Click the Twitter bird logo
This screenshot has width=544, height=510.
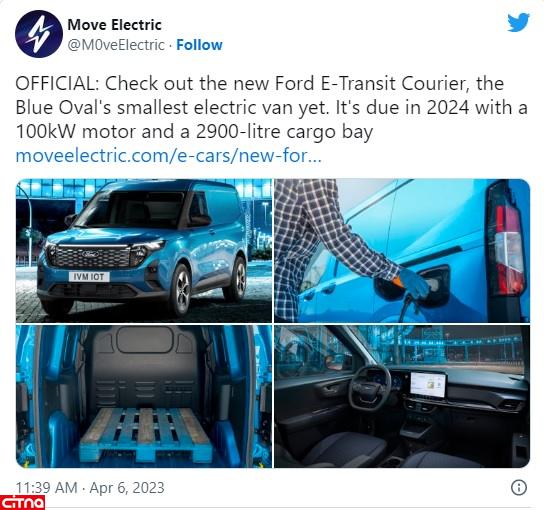pyautogui.click(x=518, y=22)
